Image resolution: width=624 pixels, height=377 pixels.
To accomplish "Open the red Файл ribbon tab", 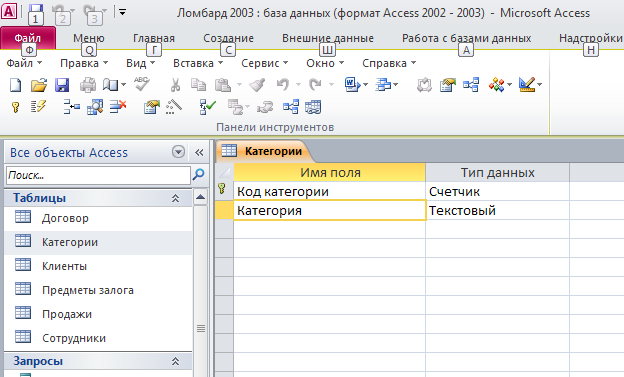I will point(27,38).
